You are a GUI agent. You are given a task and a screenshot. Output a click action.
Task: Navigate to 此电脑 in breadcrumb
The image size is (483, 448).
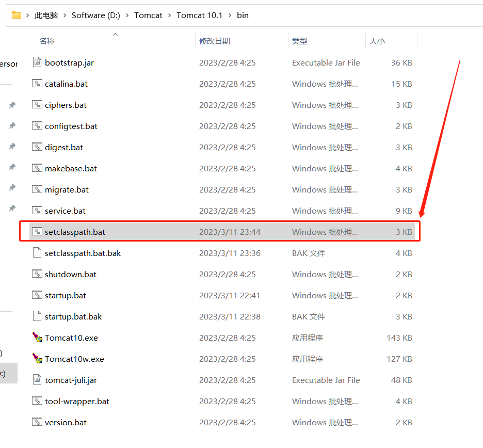46,15
